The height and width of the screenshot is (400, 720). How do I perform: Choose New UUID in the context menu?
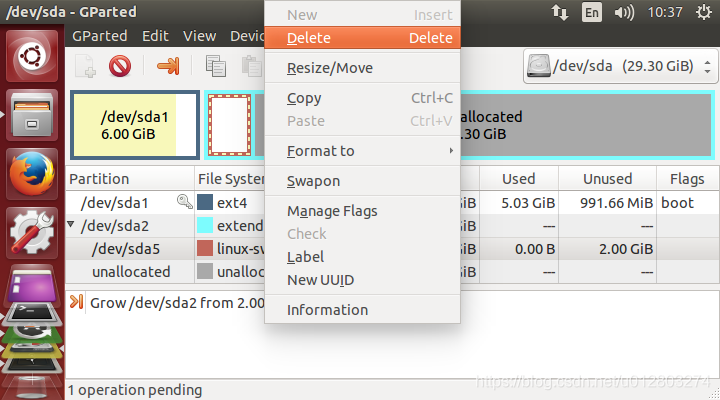pos(362,280)
